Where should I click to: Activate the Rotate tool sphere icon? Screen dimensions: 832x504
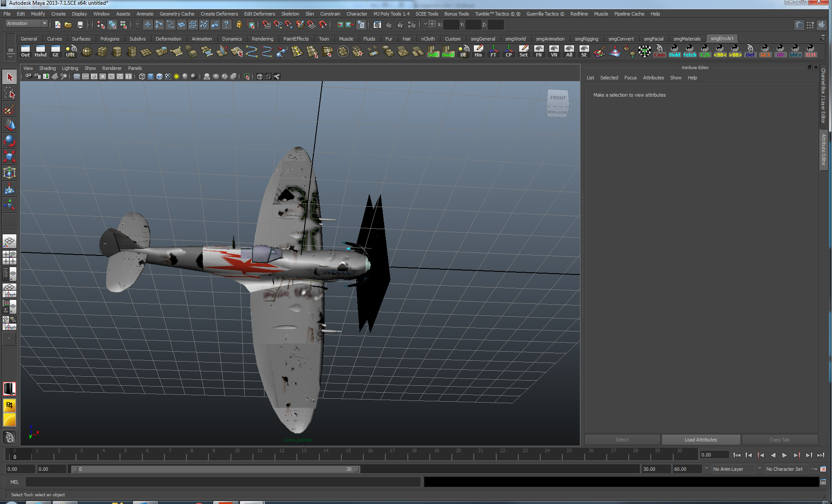[9, 141]
